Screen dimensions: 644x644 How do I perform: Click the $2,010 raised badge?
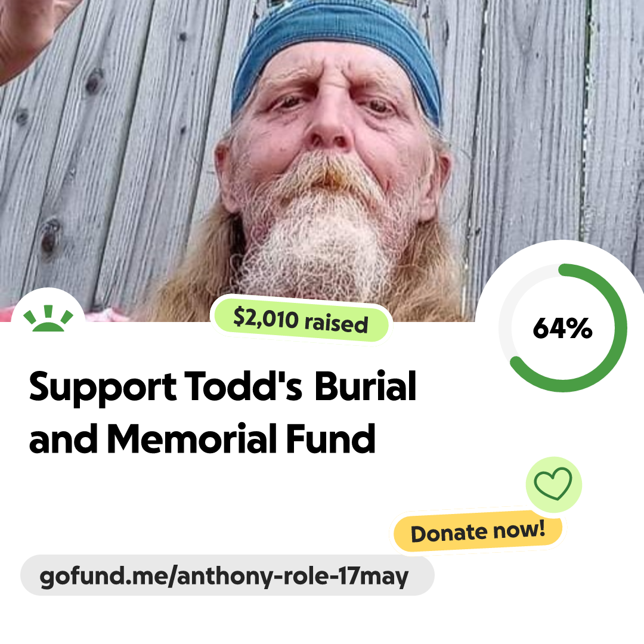click(x=301, y=320)
